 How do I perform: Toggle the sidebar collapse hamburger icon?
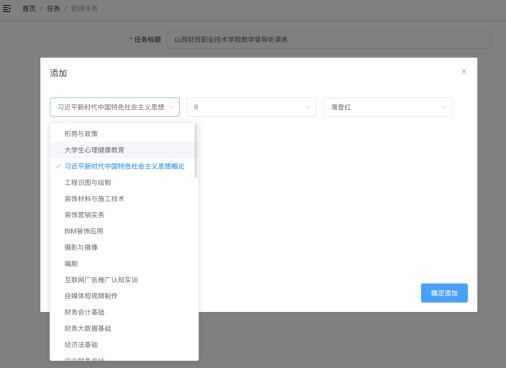point(7,8)
